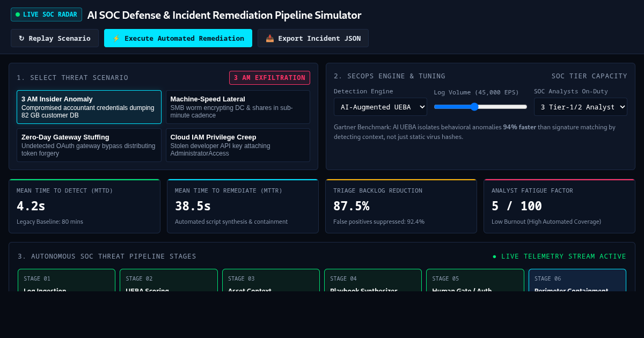Click the Autonomous SOC Threat Pipeline Stages heading
The image size is (644, 338).
click(x=107, y=256)
